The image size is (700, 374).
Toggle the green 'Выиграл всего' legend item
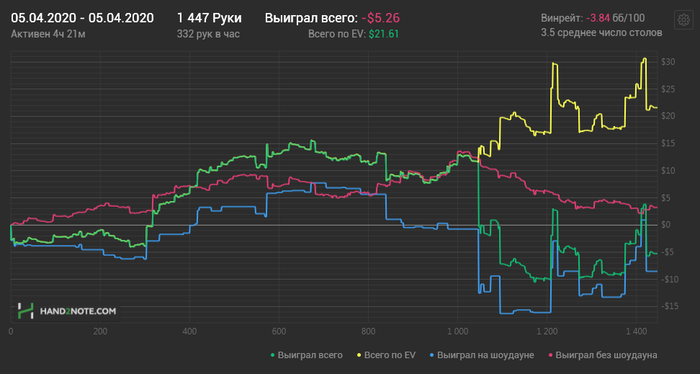(306, 355)
